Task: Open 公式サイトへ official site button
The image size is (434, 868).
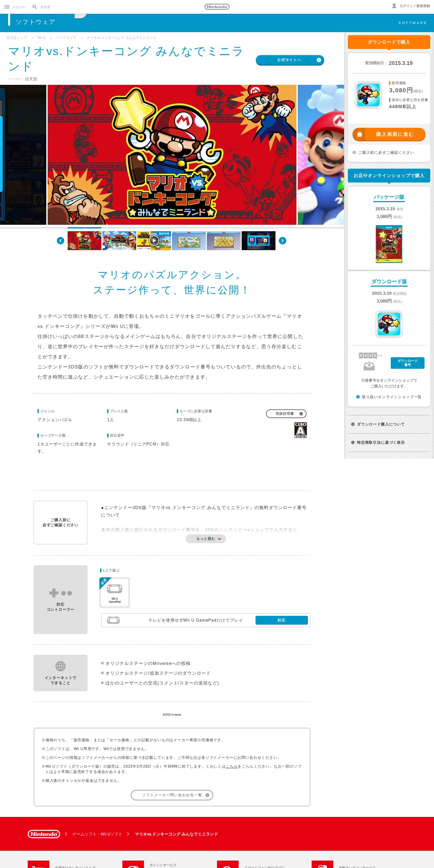Action: tap(290, 60)
